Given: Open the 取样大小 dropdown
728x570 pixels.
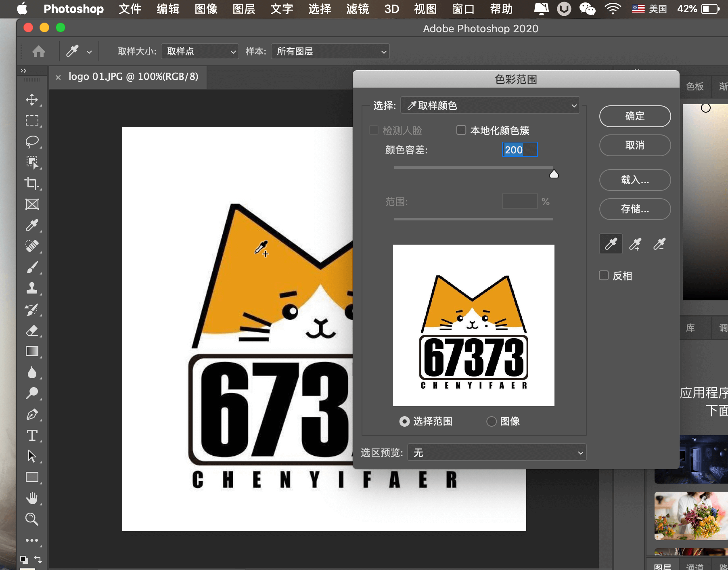Looking at the screenshot, I should pos(200,51).
